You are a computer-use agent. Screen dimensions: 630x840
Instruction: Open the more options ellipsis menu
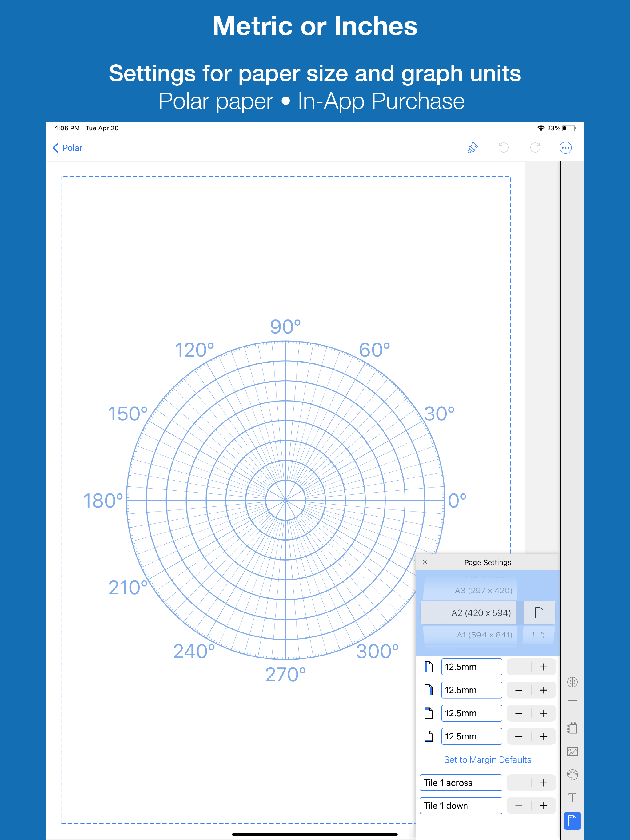[565, 148]
